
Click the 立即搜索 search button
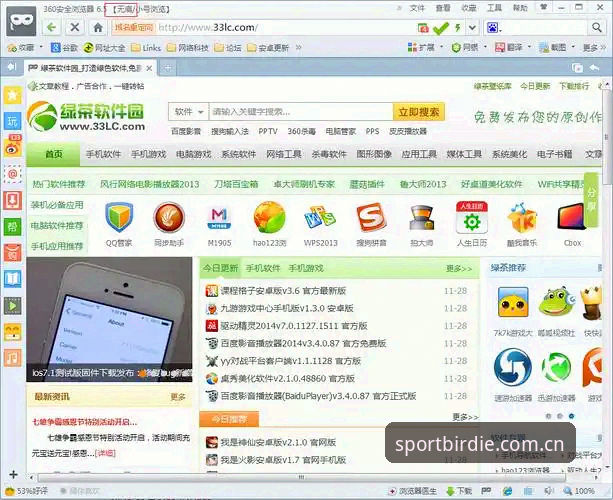(419, 112)
